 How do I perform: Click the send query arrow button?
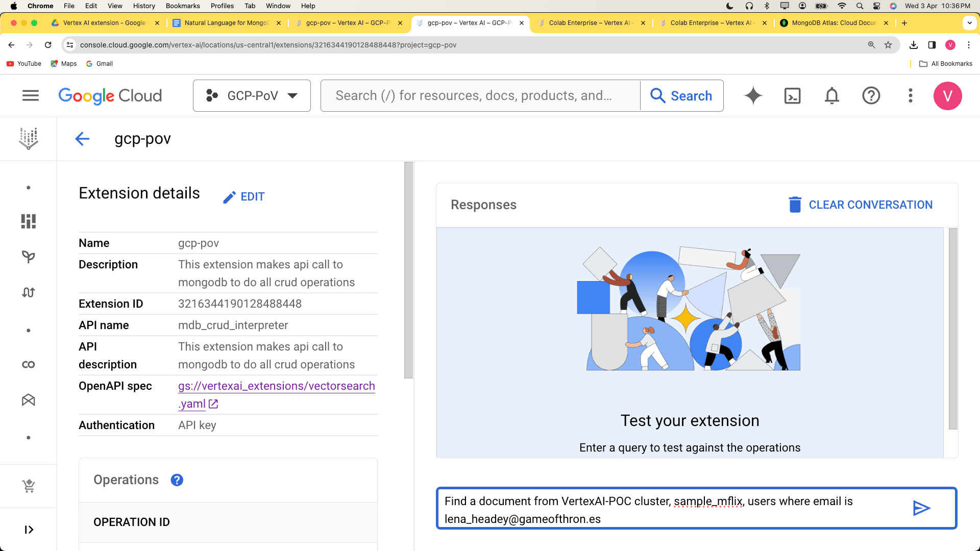[x=921, y=509]
